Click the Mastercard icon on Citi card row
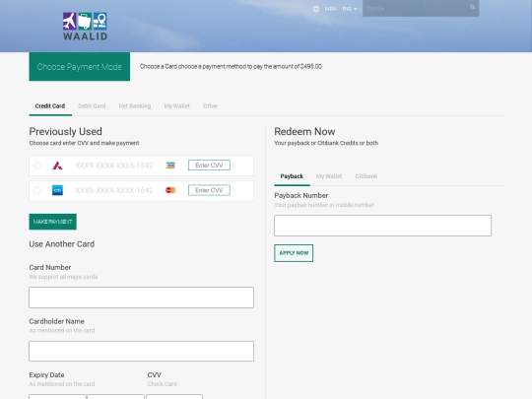This screenshot has width=532, height=399. pos(170,190)
